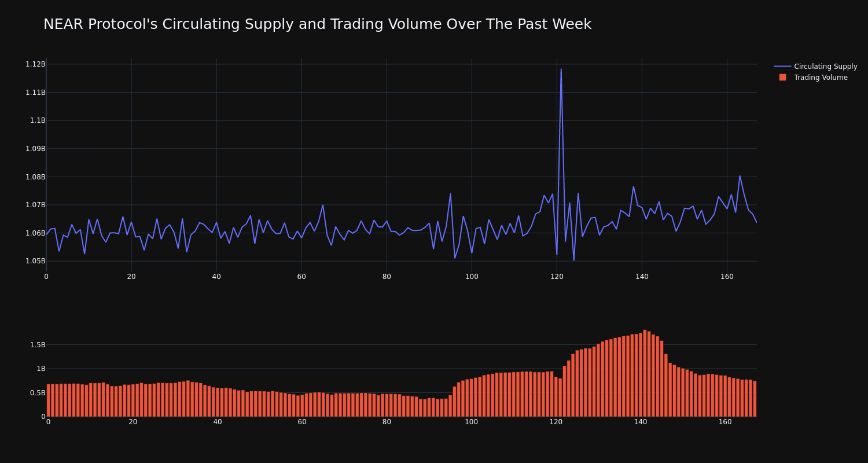
Task: Click the tallest trading volume bar
Action: pos(645,373)
